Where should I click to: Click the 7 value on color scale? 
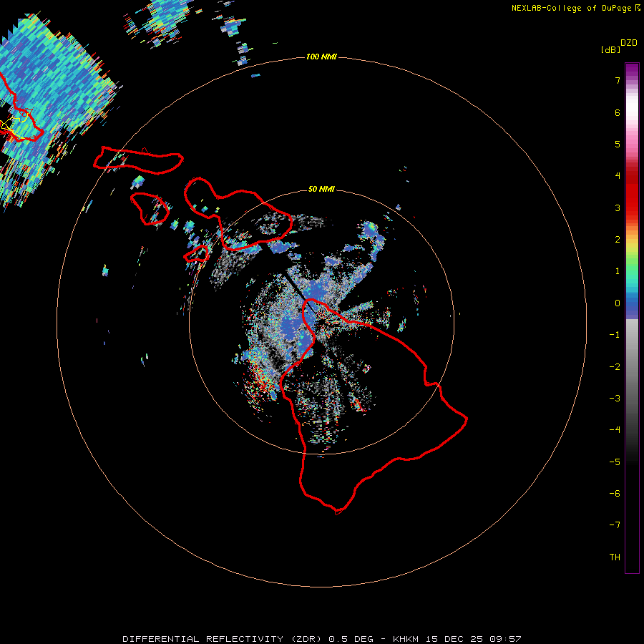pyautogui.click(x=618, y=80)
